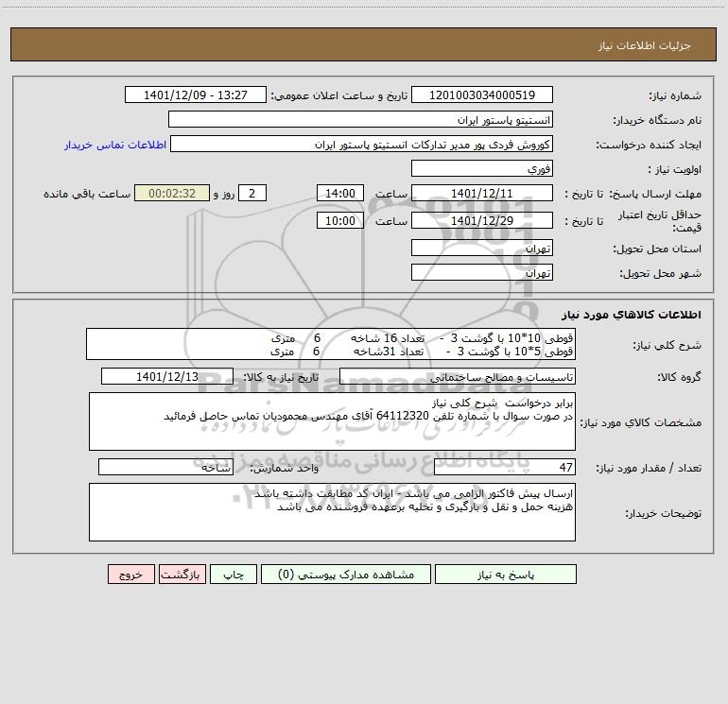Screen dimensions: 728x704
Task: Click the remaining days field showing 2
Action: 252,193
